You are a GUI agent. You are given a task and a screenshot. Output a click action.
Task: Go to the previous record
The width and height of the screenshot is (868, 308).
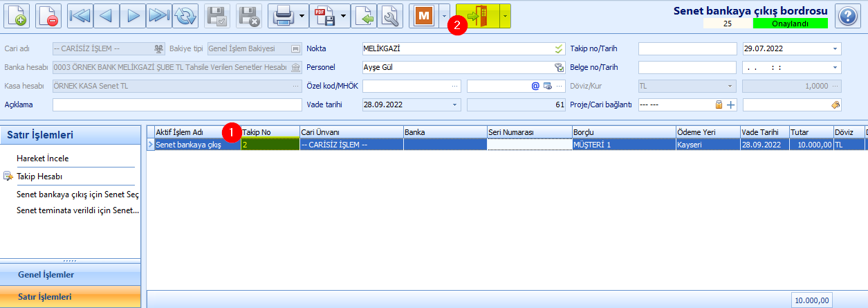tap(107, 15)
